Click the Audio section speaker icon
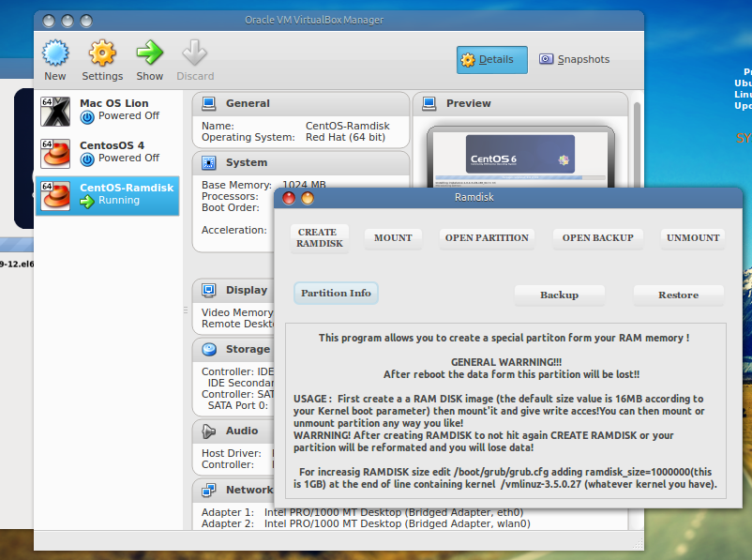Image resolution: width=752 pixels, height=560 pixels. pos(208,431)
